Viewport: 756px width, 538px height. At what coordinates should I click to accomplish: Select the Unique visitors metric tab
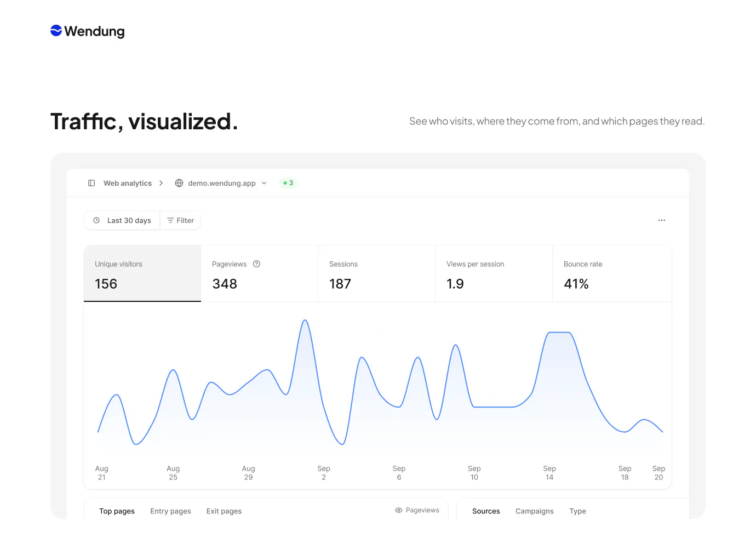[x=142, y=273]
